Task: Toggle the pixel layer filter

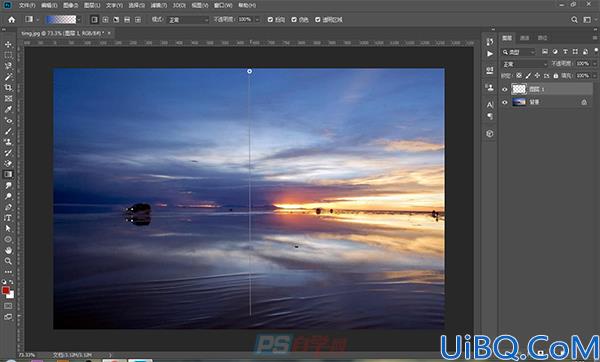Action: click(545, 52)
